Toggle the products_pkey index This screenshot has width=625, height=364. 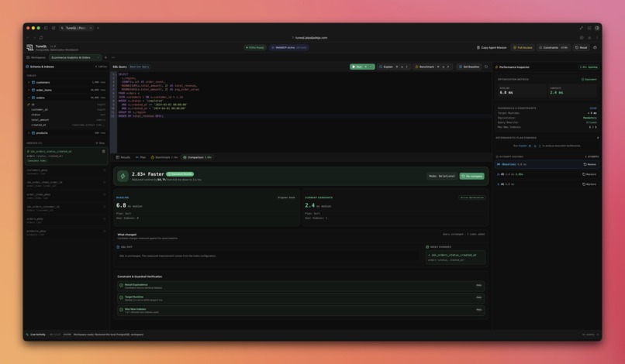tap(105, 231)
